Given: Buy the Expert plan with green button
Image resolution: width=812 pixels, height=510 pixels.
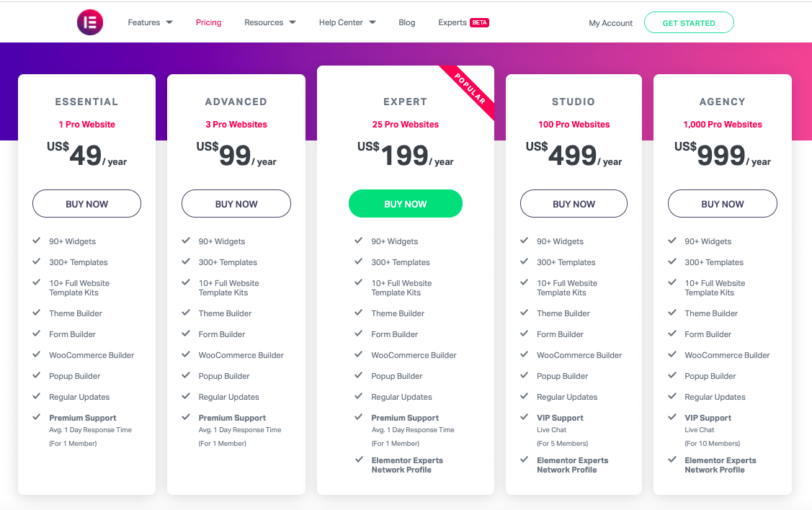Looking at the screenshot, I should point(405,204).
